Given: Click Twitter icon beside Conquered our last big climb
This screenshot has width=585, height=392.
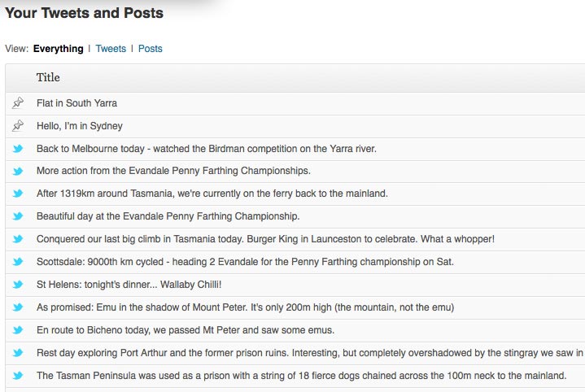Looking at the screenshot, I should point(18,239).
